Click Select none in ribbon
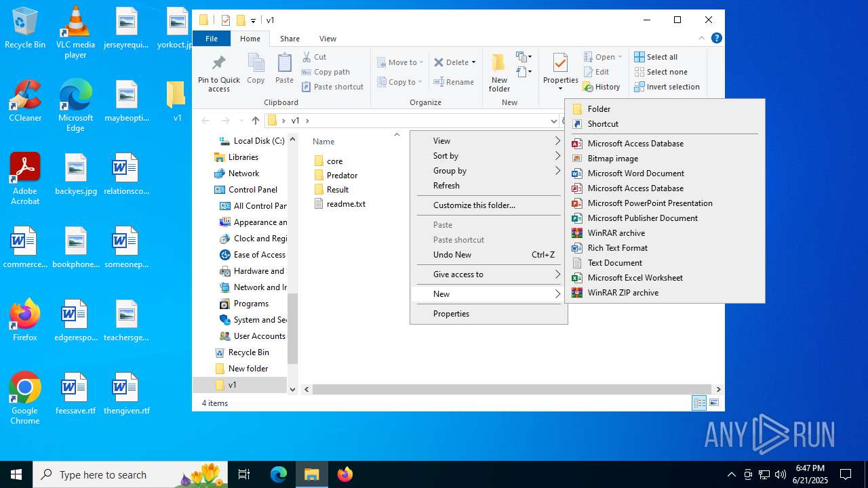The image size is (868, 488). click(660, 72)
